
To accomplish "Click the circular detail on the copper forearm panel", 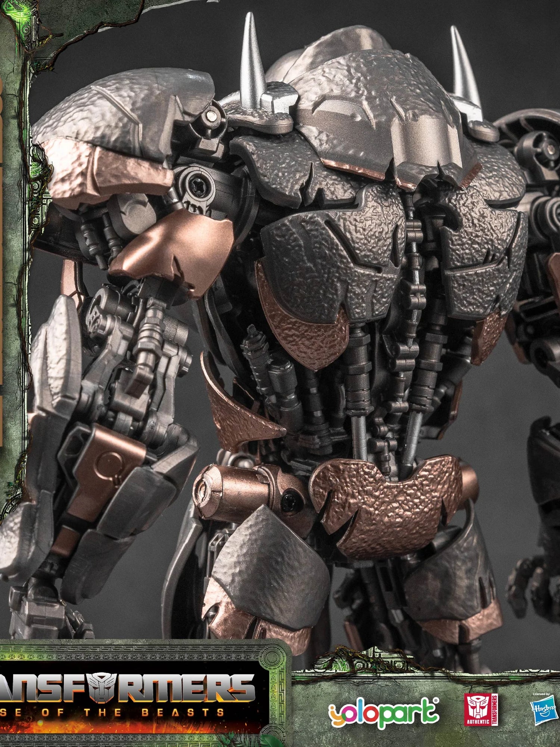I will [x=107, y=462].
